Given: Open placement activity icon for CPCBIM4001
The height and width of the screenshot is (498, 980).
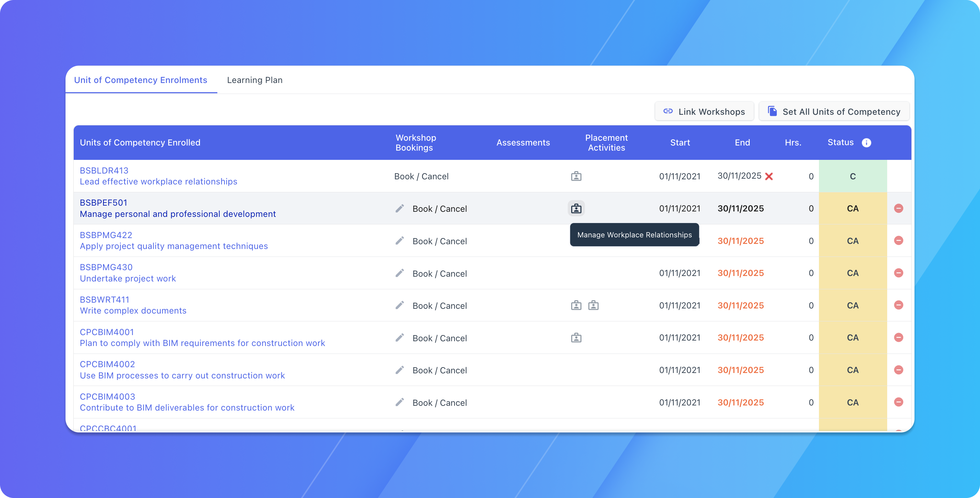Looking at the screenshot, I should tap(576, 338).
